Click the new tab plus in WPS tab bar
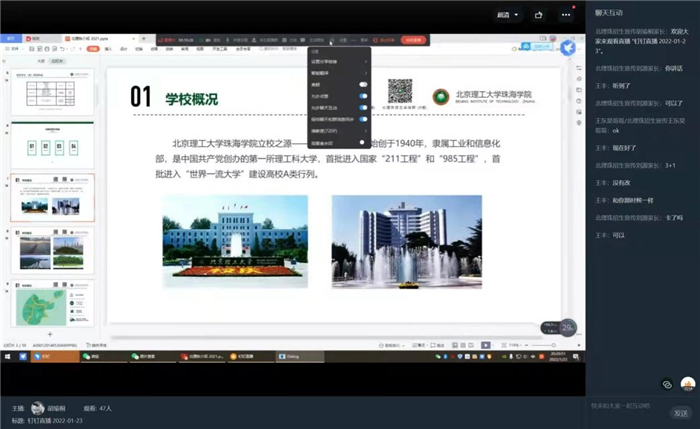This screenshot has height=429, width=700. point(144,39)
